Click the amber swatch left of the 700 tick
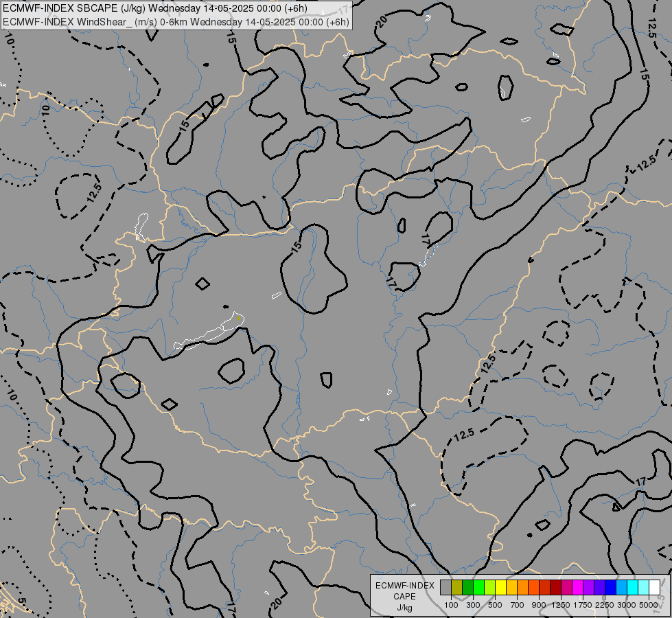The width and height of the screenshot is (672, 618). click(x=511, y=587)
